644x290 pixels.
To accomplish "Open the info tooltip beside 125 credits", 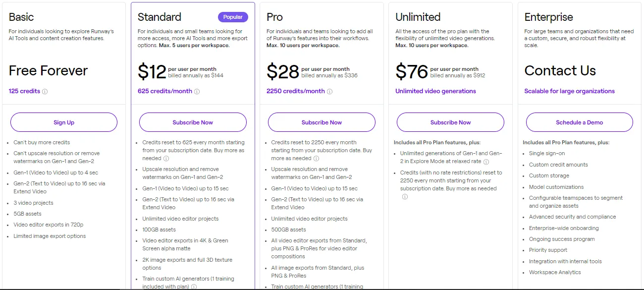I will 45,91.
